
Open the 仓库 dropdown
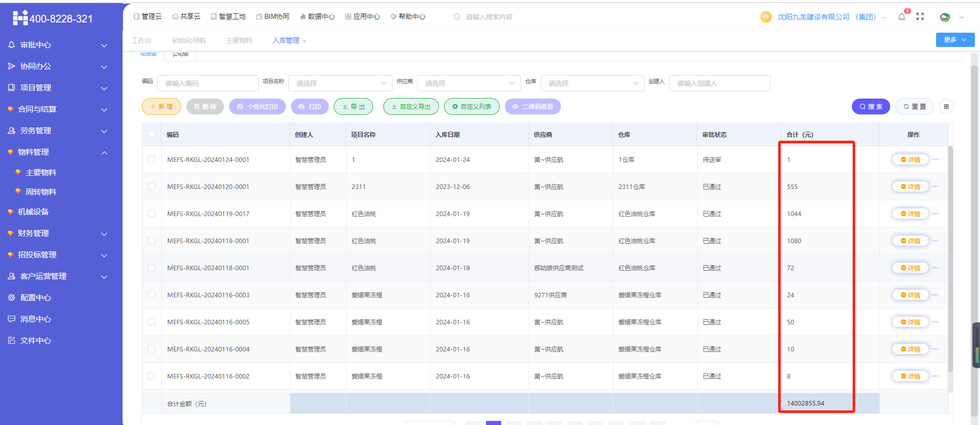(x=592, y=83)
